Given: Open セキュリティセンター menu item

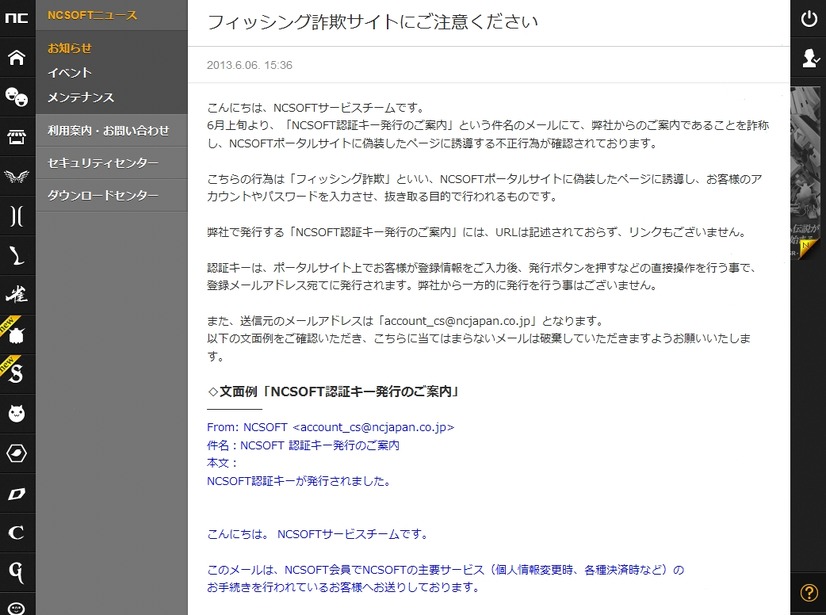Looking at the screenshot, I should [112, 163].
